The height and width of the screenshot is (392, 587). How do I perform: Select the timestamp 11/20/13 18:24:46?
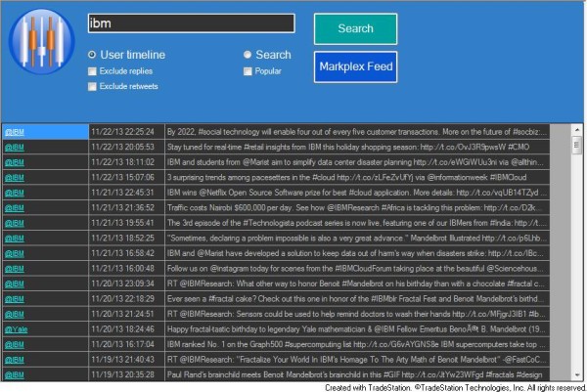pyautogui.click(x=123, y=329)
